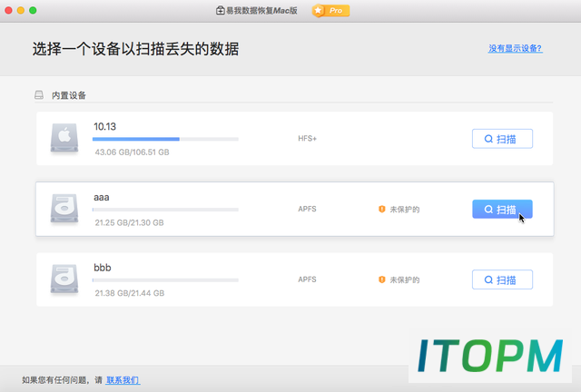
Task: Click '未保护的' status on bbb row
Action: pos(405,279)
